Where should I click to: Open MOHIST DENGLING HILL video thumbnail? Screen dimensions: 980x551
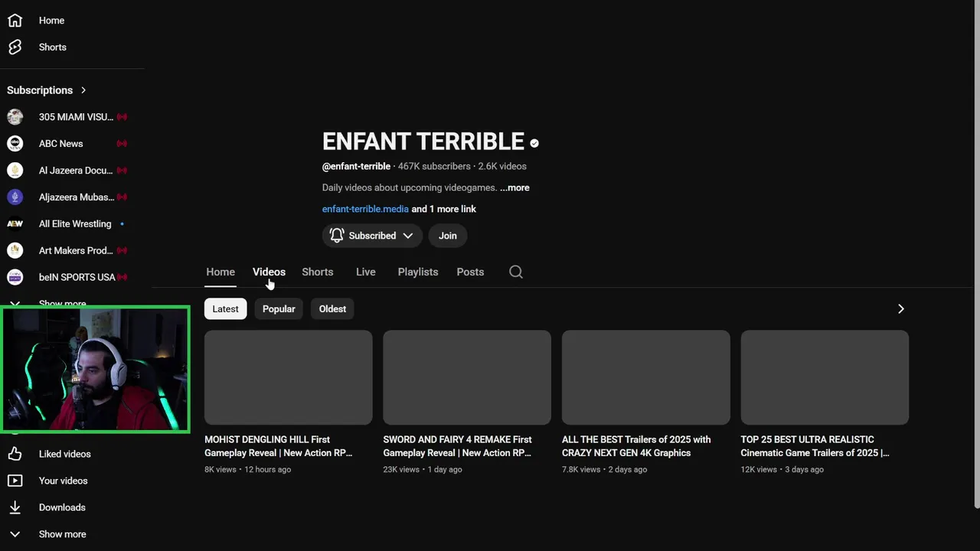point(289,377)
